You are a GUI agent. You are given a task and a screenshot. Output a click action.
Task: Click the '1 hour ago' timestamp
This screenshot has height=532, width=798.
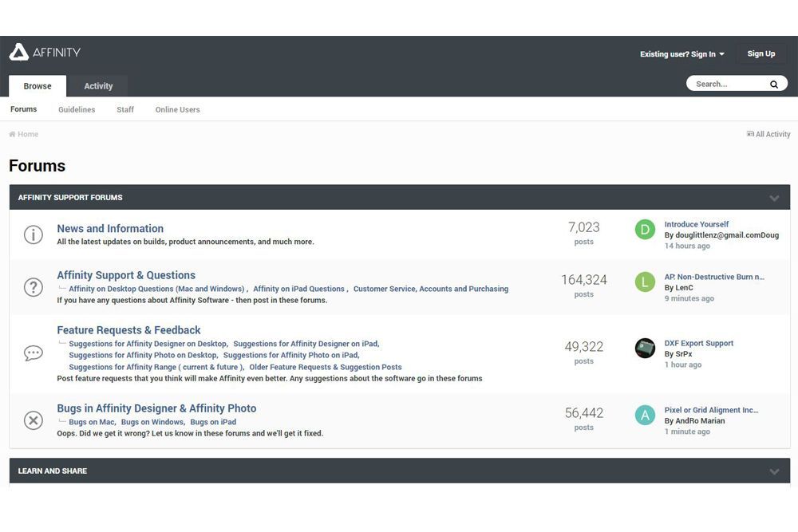[683, 365]
